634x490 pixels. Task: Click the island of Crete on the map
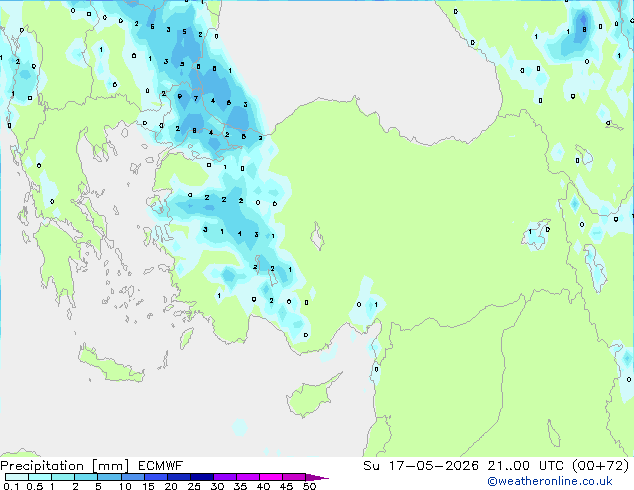[110, 364]
